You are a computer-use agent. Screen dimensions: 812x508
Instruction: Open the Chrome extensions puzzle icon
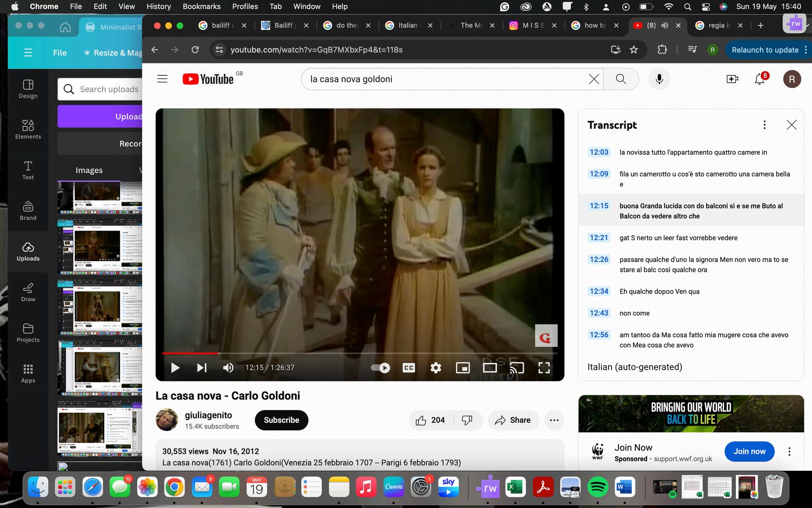pos(662,50)
